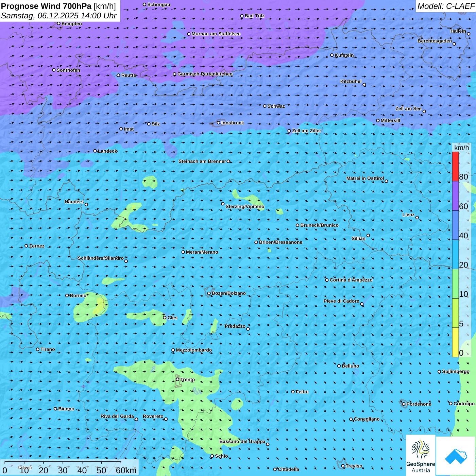The image size is (476, 476).
Task: Click the Pordenone city marker dot
Action: [404, 404]
